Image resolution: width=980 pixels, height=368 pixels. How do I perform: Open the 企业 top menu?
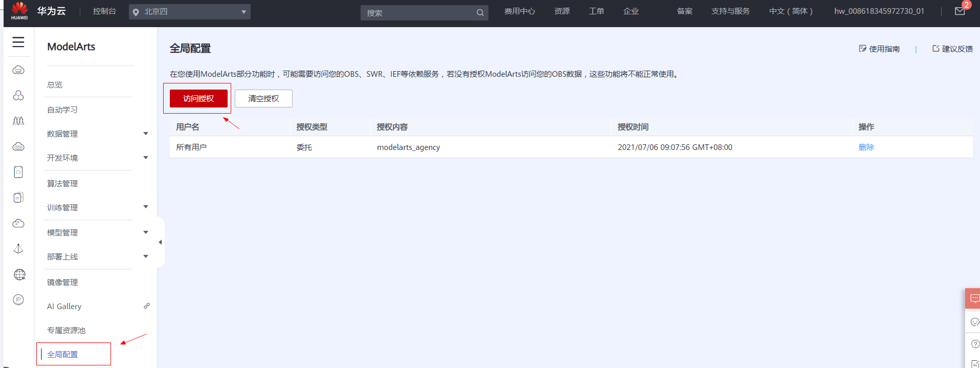631,11
